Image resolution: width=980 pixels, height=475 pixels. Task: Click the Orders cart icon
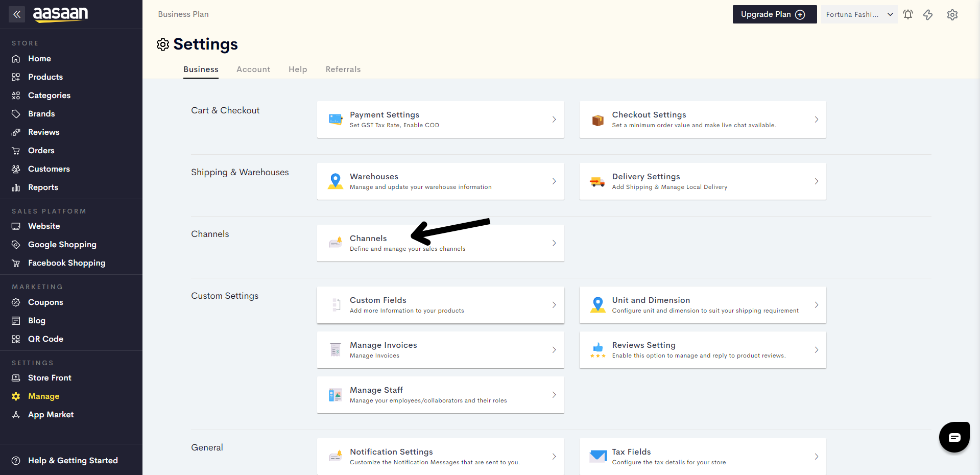pos(16,151)
